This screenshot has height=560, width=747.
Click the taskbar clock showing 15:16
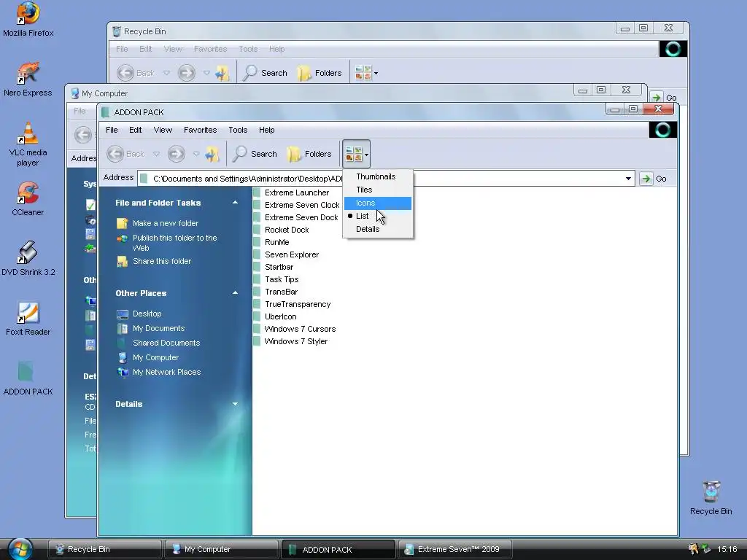point(727,549)
